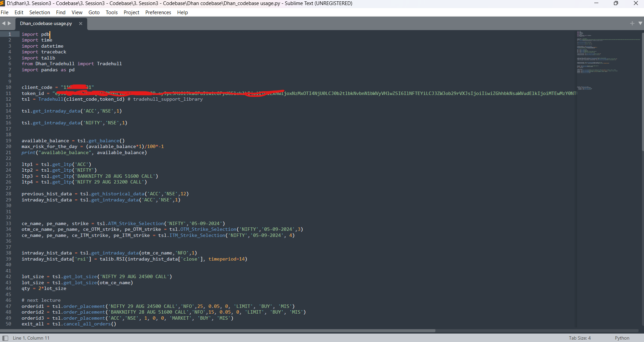644x342 pixels.
Task: Open the Goto menu
Action: coord(94,13)
